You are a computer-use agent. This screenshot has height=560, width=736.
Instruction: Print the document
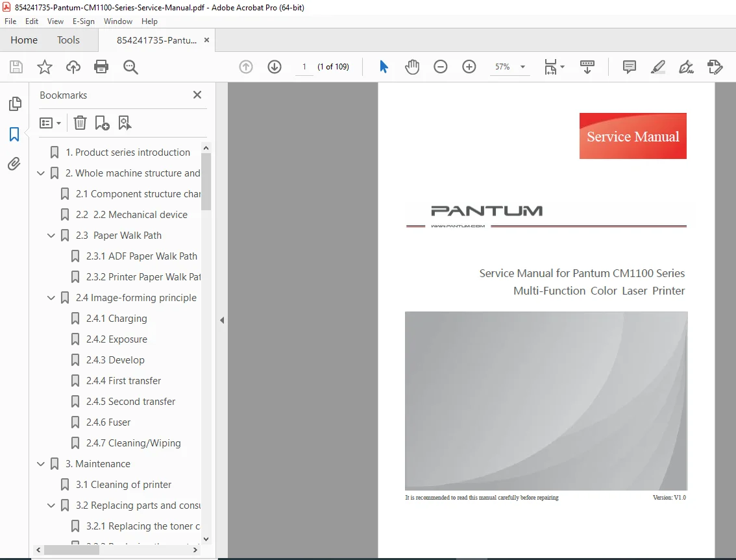click(101, 67)
